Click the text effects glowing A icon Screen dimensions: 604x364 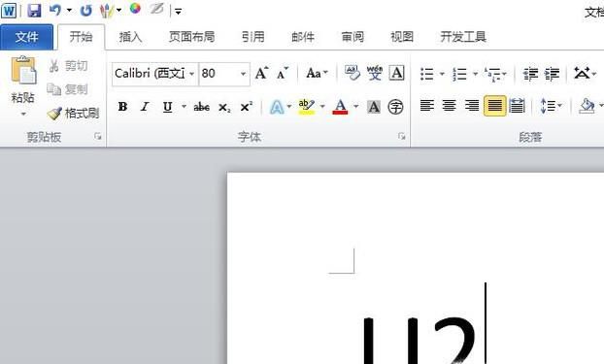(x=277, y=107)
